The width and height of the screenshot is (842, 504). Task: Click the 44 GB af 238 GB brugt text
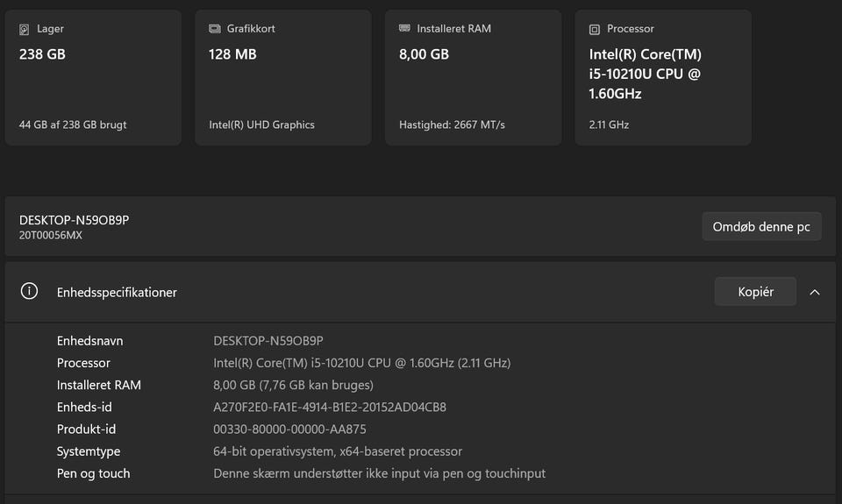(73, 124)
